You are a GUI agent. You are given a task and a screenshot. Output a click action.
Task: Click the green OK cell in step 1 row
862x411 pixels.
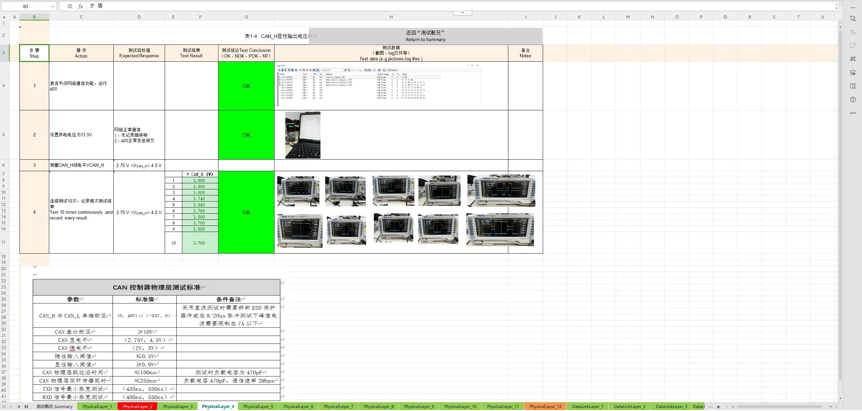pyautogui.click(x=246, y=86)
